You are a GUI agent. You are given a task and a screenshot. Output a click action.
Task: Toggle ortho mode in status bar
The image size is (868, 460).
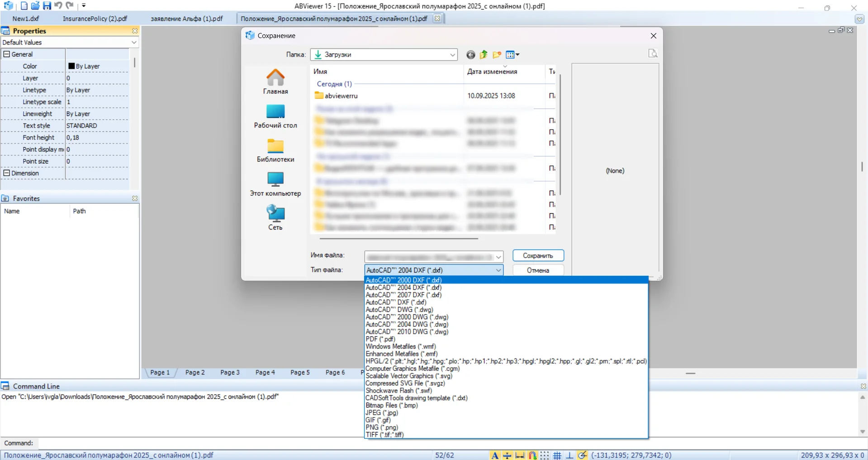(570, 455)
